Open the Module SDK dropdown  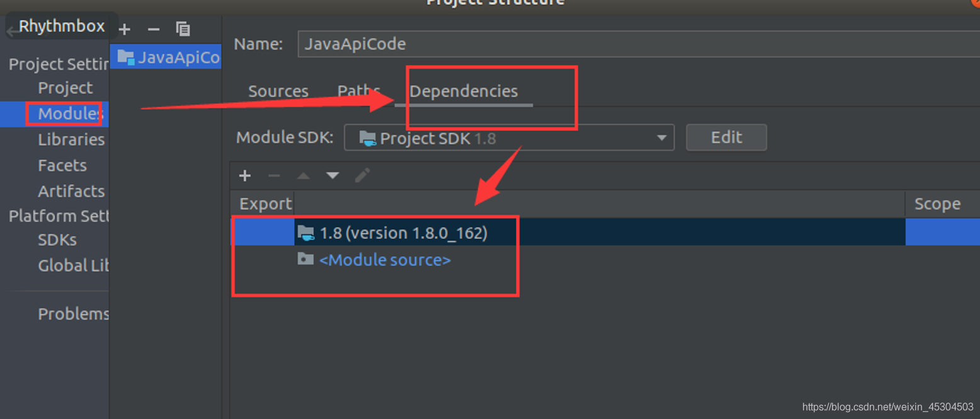tap(509, 138)
